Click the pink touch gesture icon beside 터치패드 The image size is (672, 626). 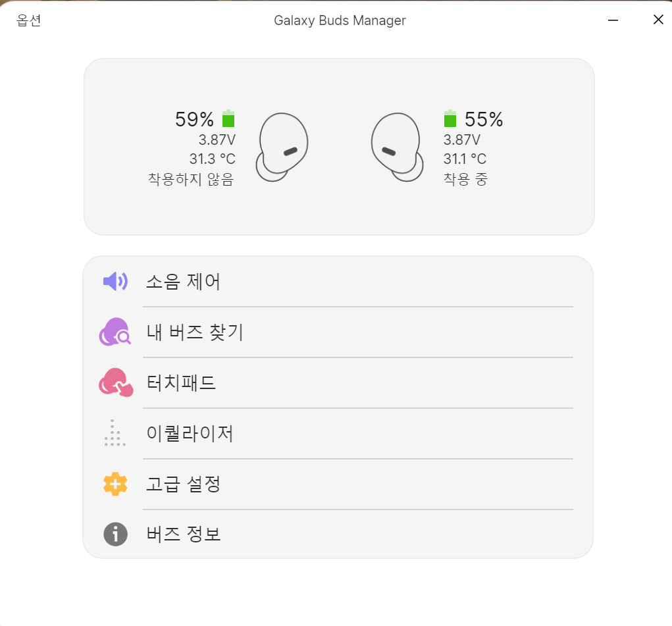pos(115,382)
